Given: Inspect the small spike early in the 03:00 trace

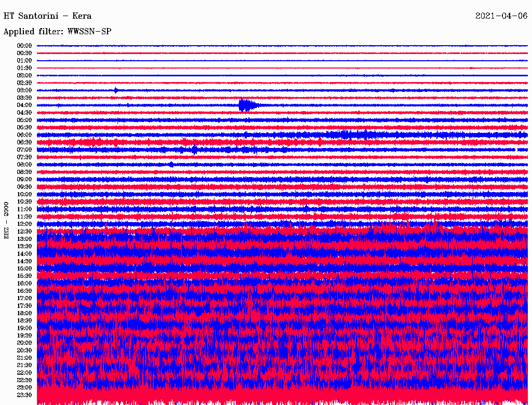Looking at the screenshot, I should (116, 90).
